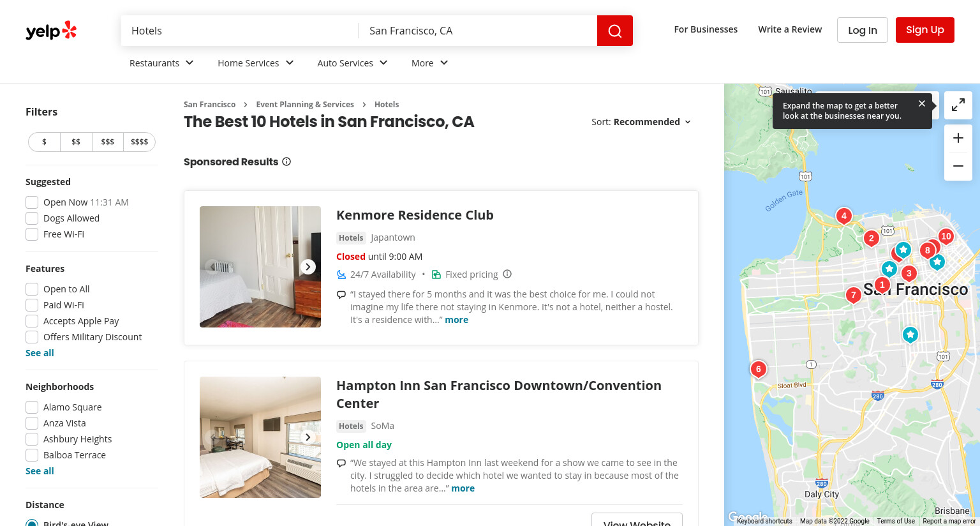Click the red search magnifier button

pyautogui.click(x=614, y=31)
